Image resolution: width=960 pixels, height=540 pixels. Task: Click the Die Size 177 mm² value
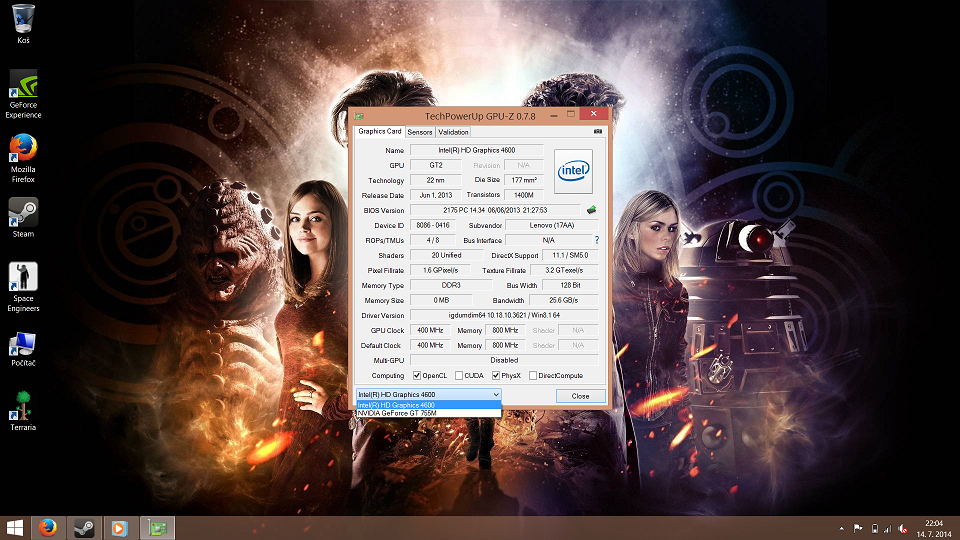tap(523, 180)
